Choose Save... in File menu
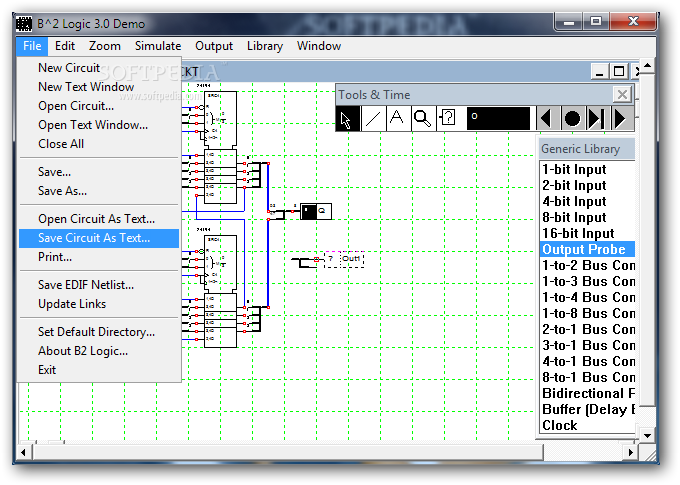680x485 pixels. point(99,172)
